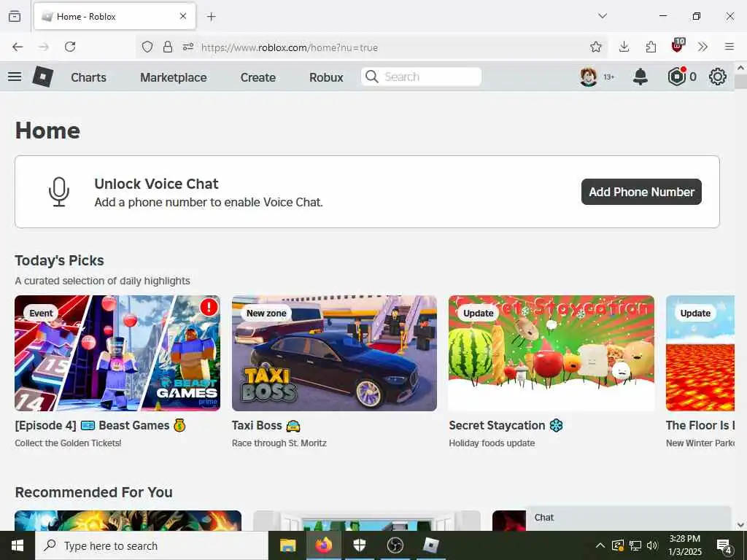Open the Charts page
The image size is (747, 560).
(x=88, y=77)
